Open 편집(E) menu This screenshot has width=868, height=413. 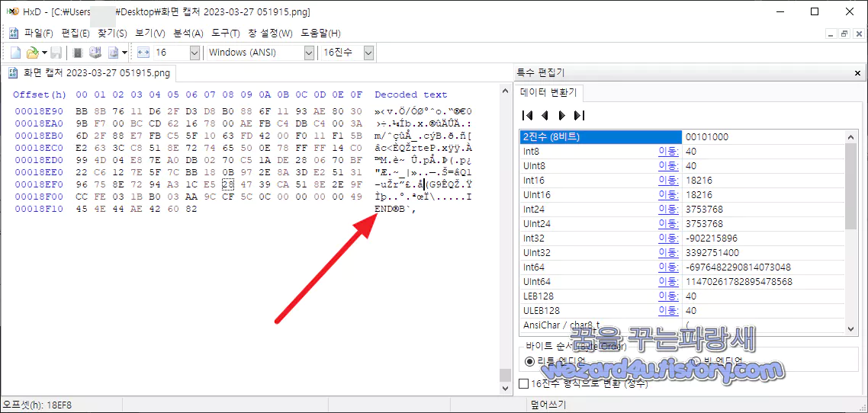pos(76,34)
